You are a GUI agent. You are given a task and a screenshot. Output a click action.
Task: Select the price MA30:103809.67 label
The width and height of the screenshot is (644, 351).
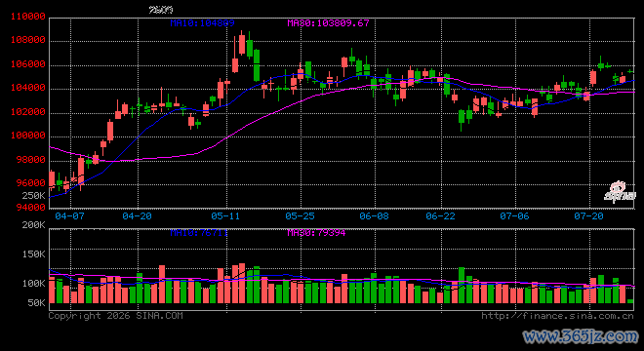pos(328,23)
